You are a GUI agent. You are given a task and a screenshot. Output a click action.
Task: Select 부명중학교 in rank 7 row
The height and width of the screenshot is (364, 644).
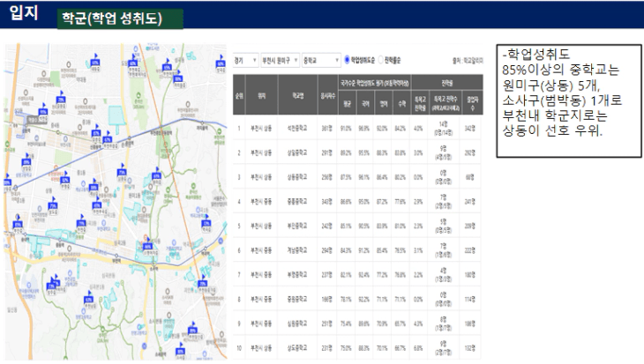pos(297,274)
